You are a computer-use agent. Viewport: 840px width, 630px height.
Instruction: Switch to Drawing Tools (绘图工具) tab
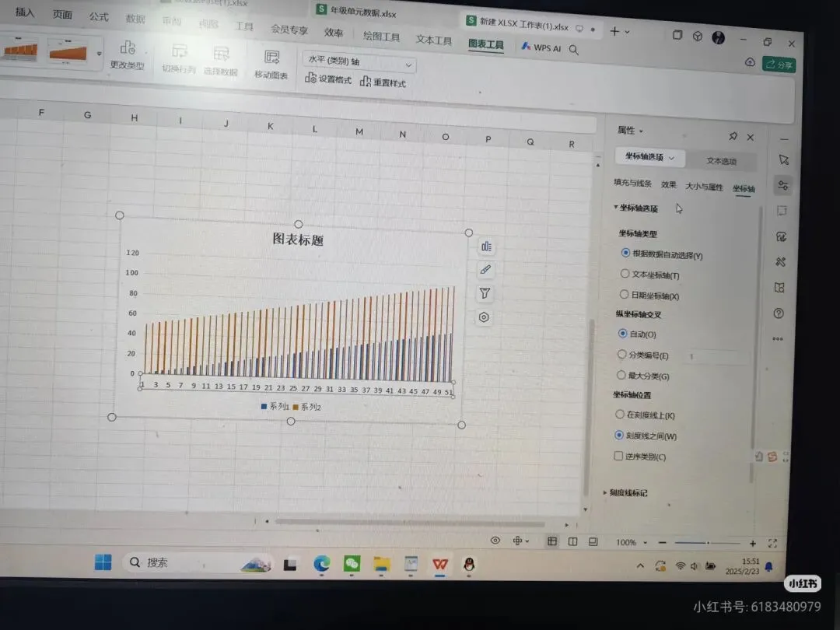[x=381, y=37]
